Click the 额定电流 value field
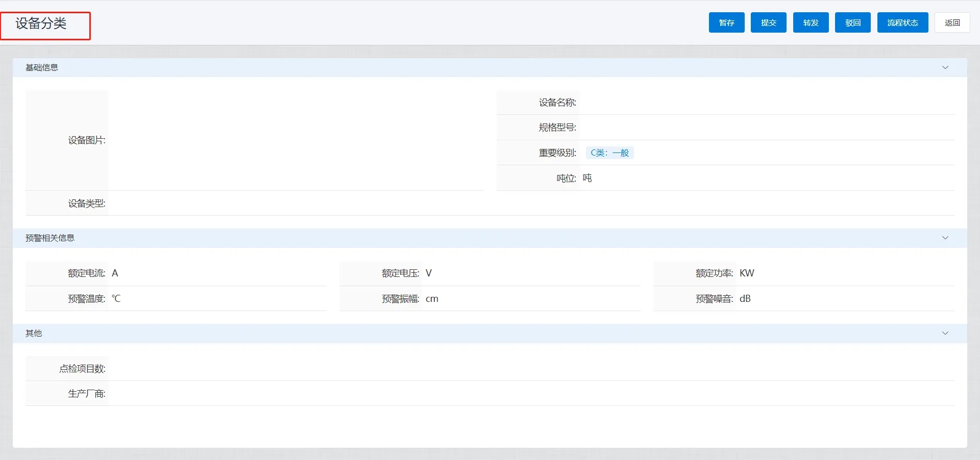 tap(217, 273)
